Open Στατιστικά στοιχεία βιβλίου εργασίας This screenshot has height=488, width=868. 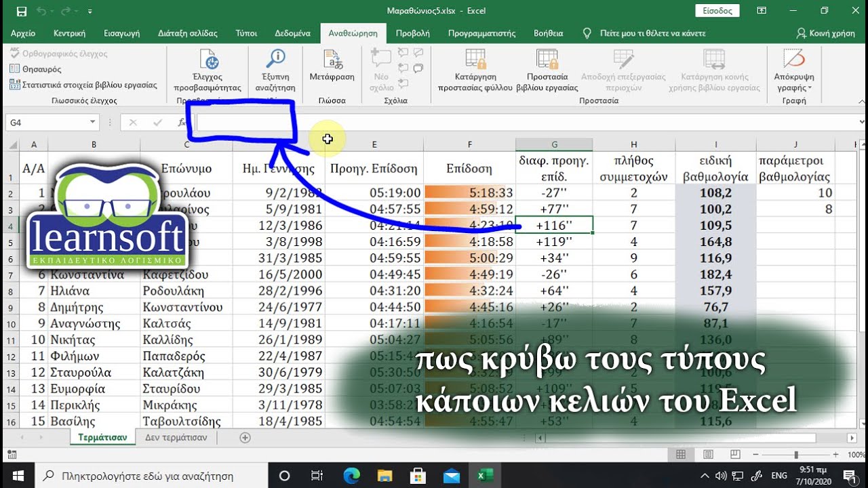(x=83, y=85)
